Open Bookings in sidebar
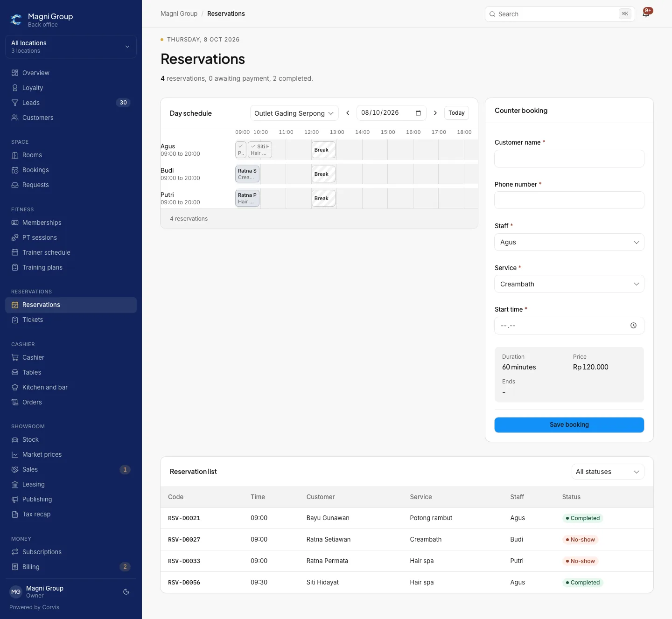The height and width of the screenshot is (619, 672). 71,170
